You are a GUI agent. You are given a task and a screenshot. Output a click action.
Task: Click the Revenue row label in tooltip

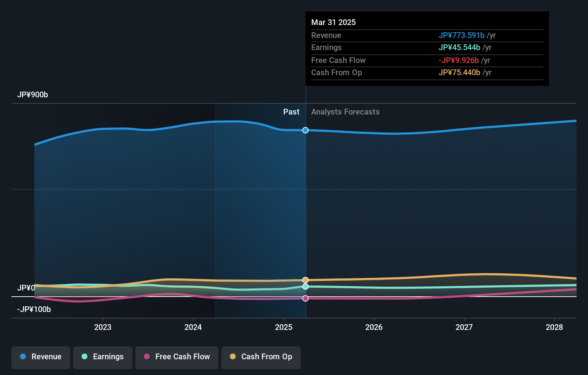(326, 35)
